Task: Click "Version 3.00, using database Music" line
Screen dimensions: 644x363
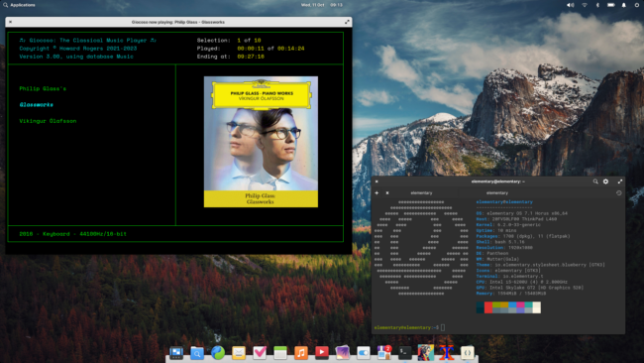Action: tap(76, 57)
